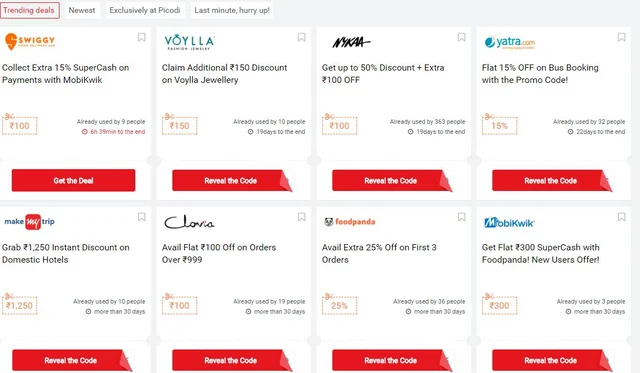The height and width of the screenshot is (373, 640).
Task: Open the Nykaa brand logo
Action: 351,42
